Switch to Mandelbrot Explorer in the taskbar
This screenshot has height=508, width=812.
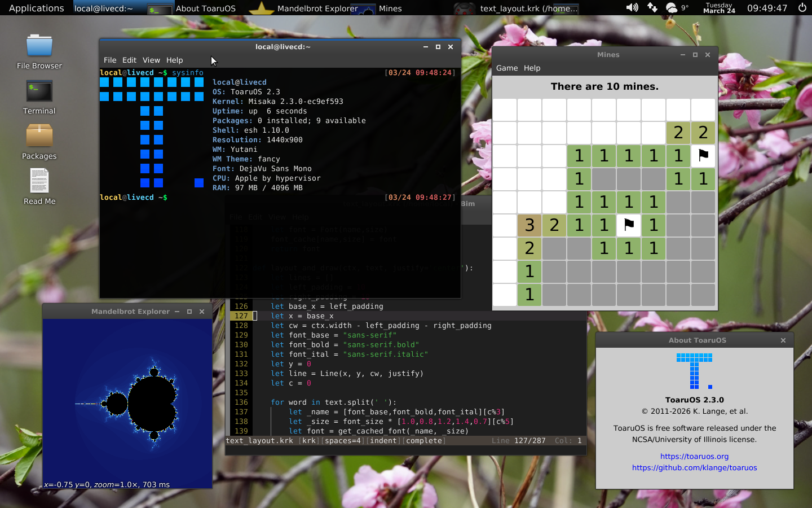click(317, 8)
